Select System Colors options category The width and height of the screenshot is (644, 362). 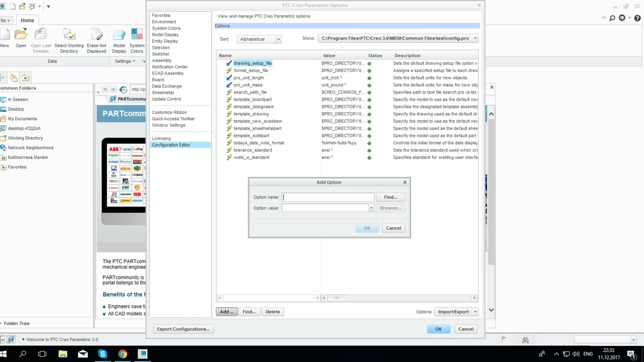point(166,28)
